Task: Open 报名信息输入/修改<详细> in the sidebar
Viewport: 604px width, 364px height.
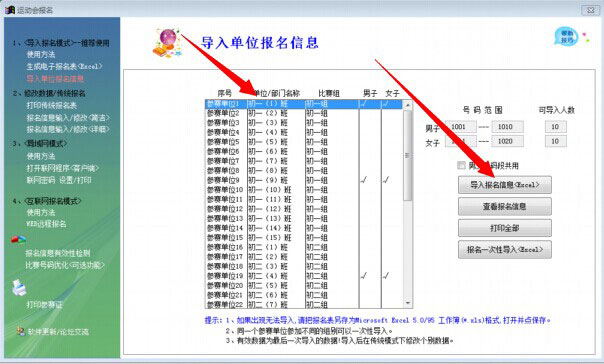Action: point(68,129)
